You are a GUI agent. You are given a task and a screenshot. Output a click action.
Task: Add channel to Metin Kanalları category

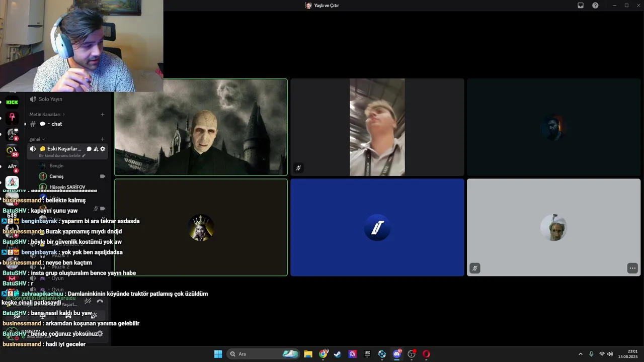[103, 114]
